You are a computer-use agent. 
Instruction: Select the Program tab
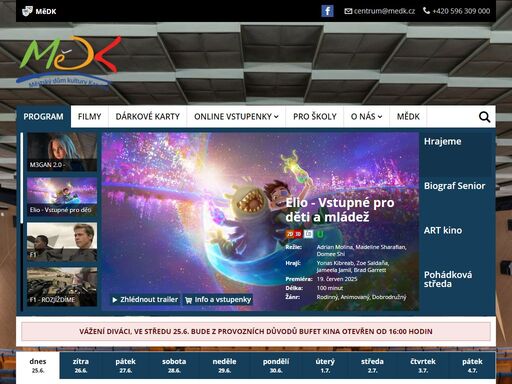coord(43,117)
